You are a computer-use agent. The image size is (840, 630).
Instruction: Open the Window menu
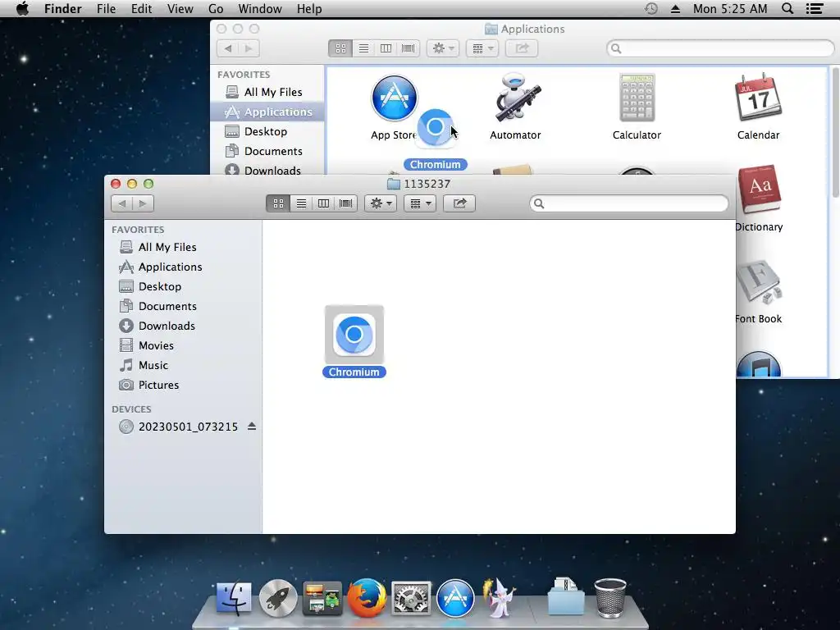click(x=260, y=9)
